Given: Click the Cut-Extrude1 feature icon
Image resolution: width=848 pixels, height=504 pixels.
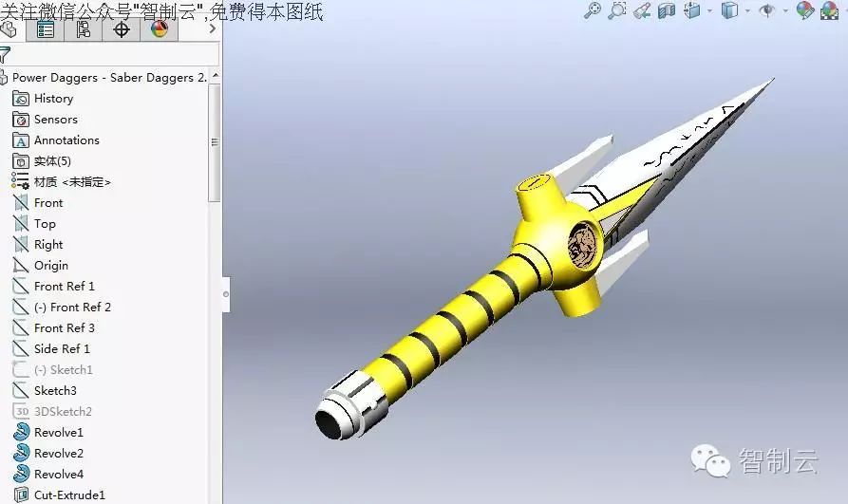Looking at the screenshot, I should [x=21, y=495].
